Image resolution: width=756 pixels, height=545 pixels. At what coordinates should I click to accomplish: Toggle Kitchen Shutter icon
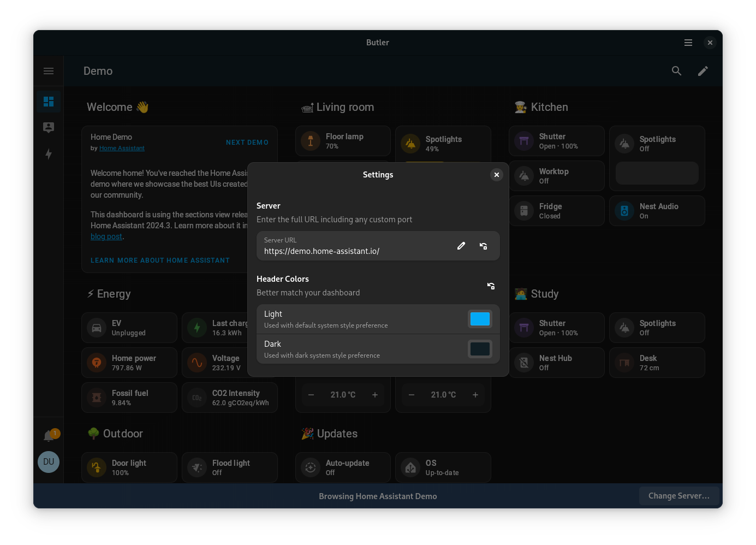[x=524, y=141]
